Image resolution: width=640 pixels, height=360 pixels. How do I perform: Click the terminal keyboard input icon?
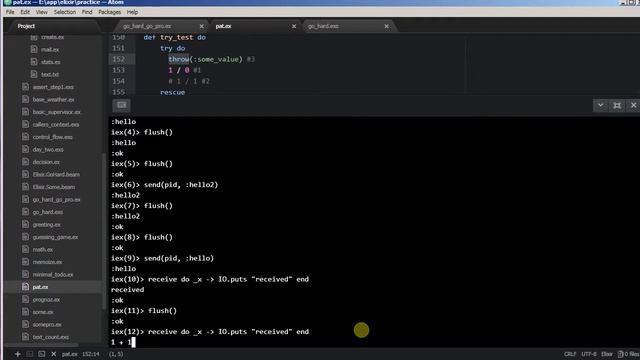point(122,105)
